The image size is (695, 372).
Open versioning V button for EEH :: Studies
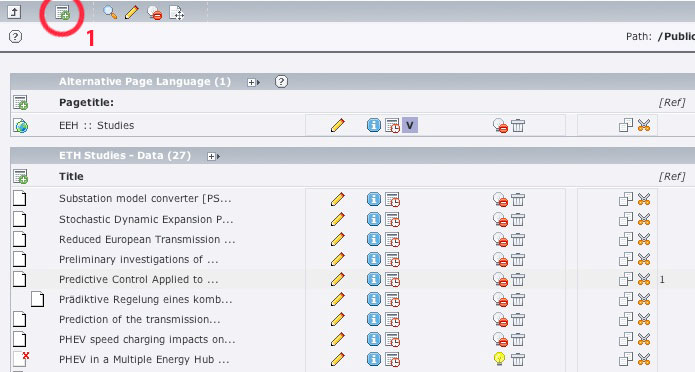click(x=410, y=125)
